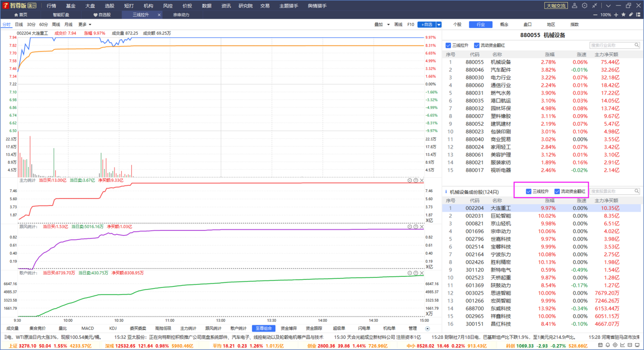Toggle 流动资金翻红 checkbox in 机械设备成份股 header
The width and height of the screenshot is (644, 350).
pyautogui.click(x=557, y=191)
